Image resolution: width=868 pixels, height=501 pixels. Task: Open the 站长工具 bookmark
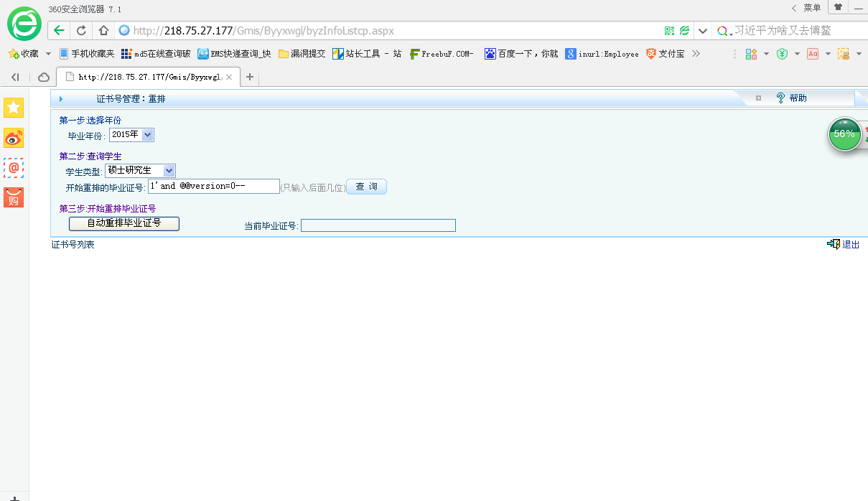(x=368, y=54)
